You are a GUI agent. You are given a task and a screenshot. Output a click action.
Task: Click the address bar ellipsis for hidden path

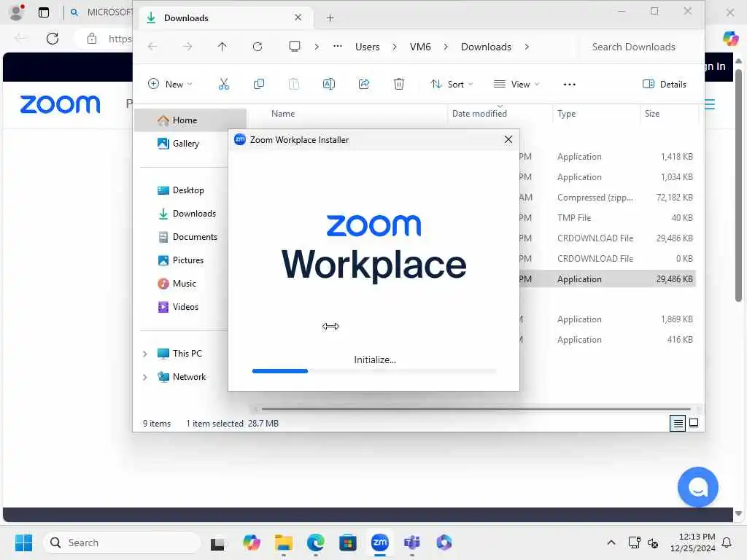tap(337, 46)
